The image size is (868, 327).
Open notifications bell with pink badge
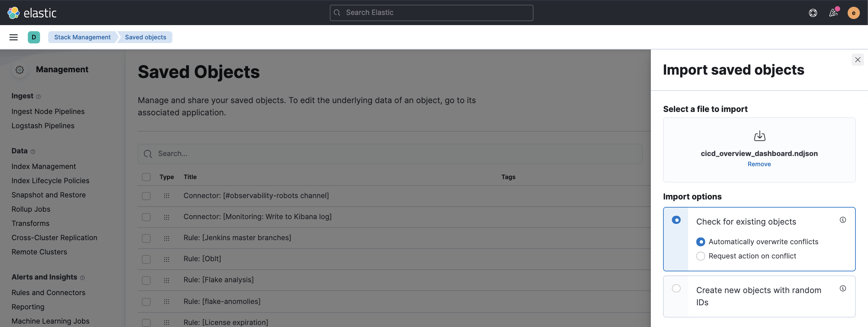point(833,13)
